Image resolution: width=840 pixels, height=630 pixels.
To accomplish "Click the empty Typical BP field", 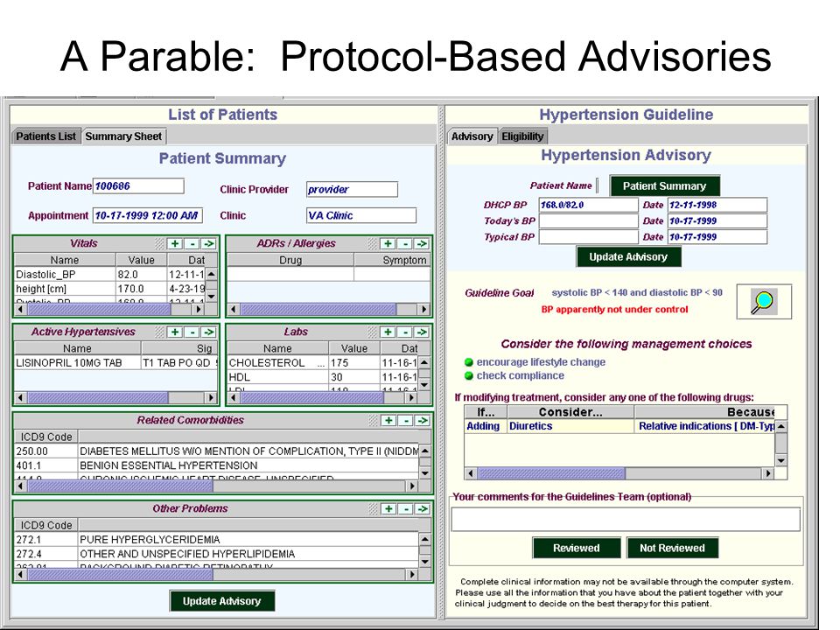I will tap(588, 237).
